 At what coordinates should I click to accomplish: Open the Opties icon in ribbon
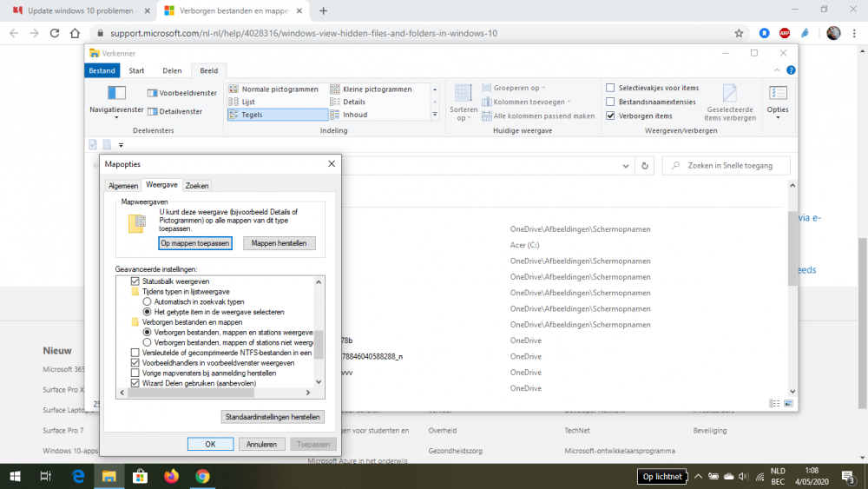(778, 94)
